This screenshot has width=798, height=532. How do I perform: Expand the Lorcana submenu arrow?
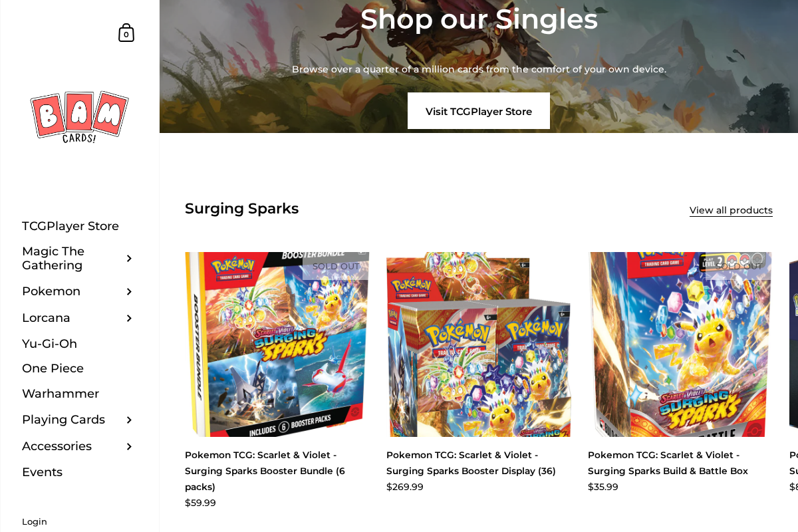pyautogui.click(x=130, y=317)
